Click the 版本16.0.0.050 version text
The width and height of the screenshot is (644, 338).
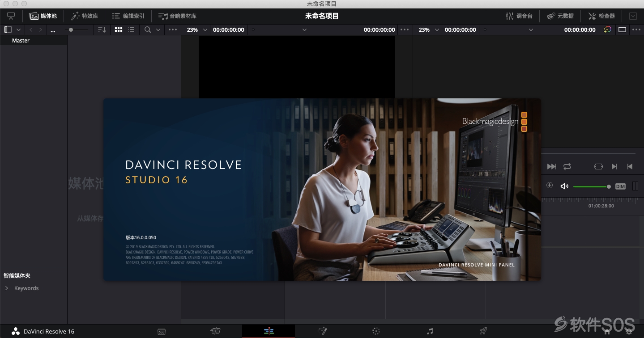pyautogui.click(x=141, y=237)
